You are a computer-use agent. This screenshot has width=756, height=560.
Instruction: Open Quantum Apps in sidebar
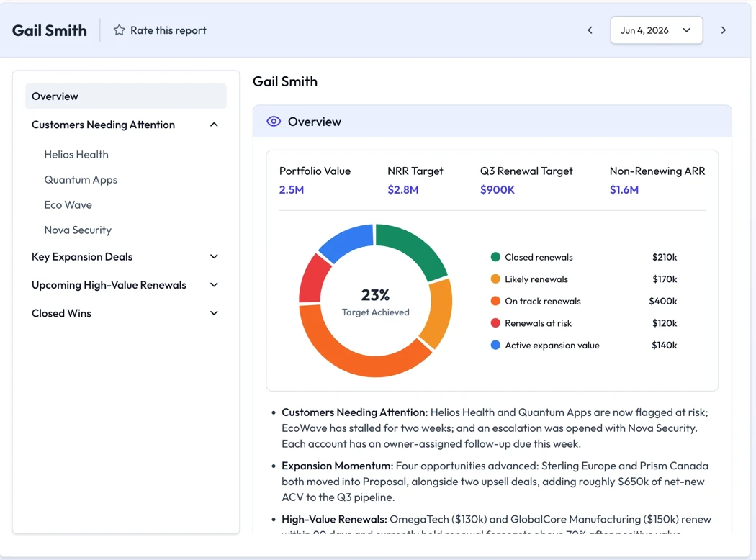tap(81, 180)
